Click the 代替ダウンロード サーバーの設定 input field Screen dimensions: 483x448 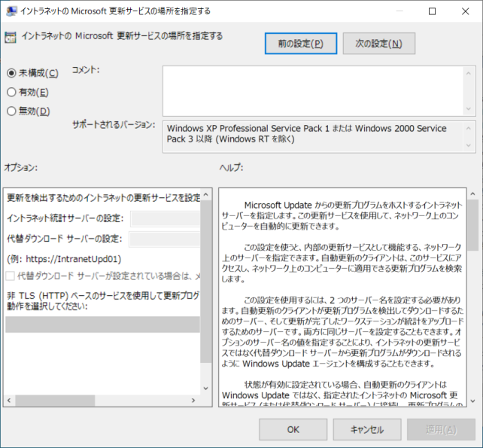165,239
